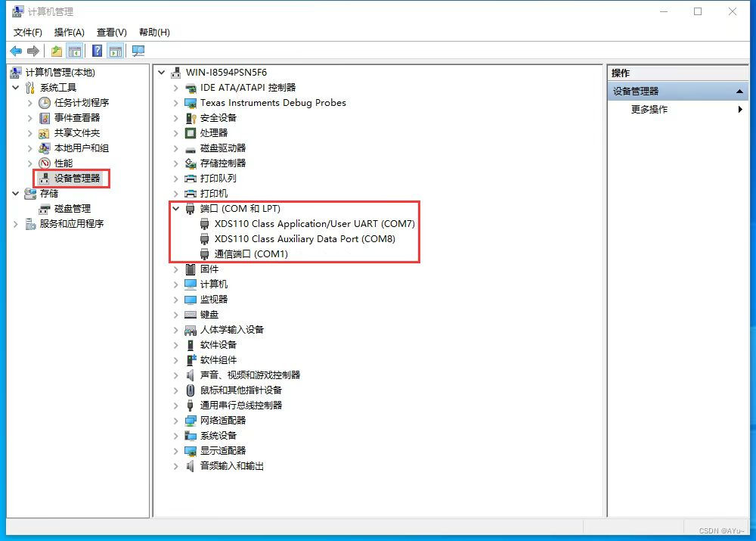
Task: Collapse the 端口 (COM 和 LPT) node
Action: pos(176,209)
